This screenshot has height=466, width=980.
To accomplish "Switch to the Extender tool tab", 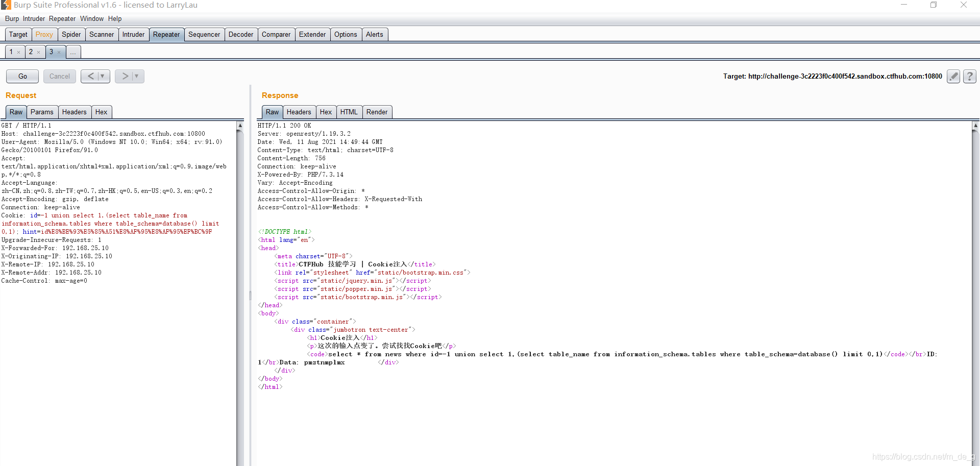I will (312, 34).
